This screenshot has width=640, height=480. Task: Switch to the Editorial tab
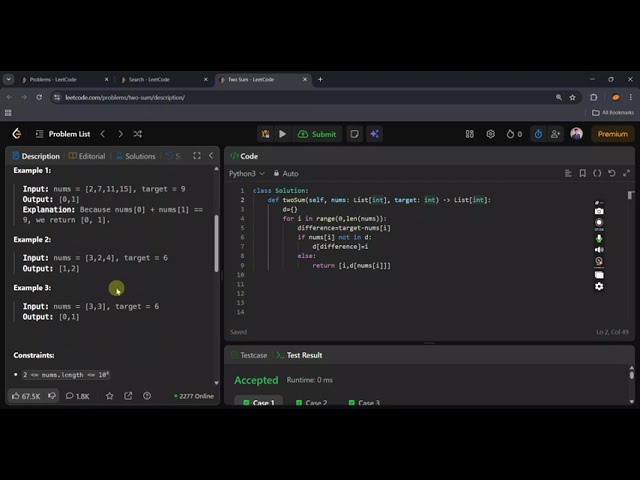tap(87, 156)
